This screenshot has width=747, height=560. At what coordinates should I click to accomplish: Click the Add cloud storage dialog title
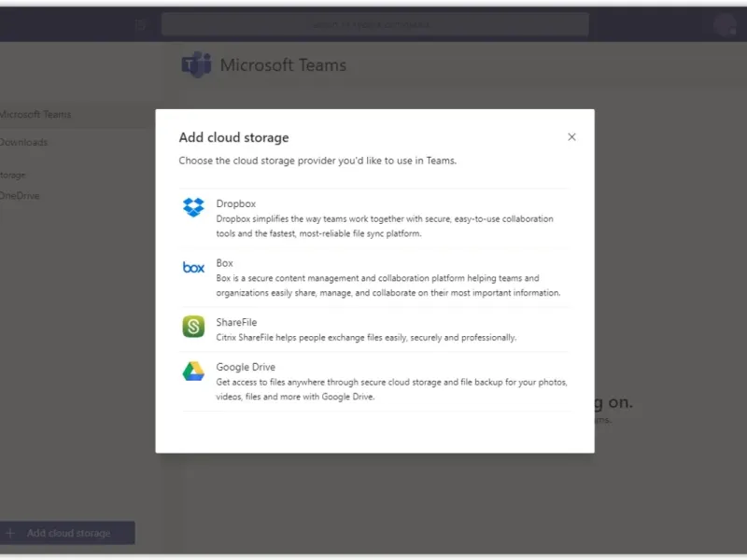point(234,137)
